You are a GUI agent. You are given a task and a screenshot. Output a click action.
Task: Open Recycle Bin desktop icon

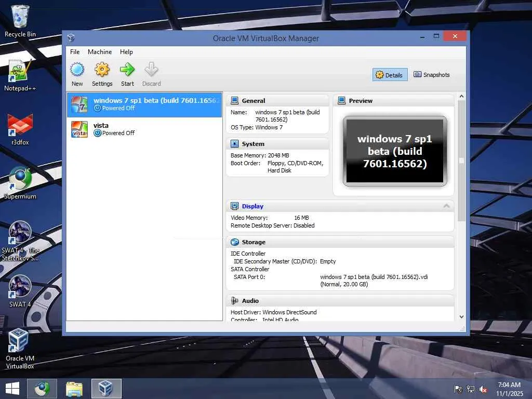coord(20,21)
